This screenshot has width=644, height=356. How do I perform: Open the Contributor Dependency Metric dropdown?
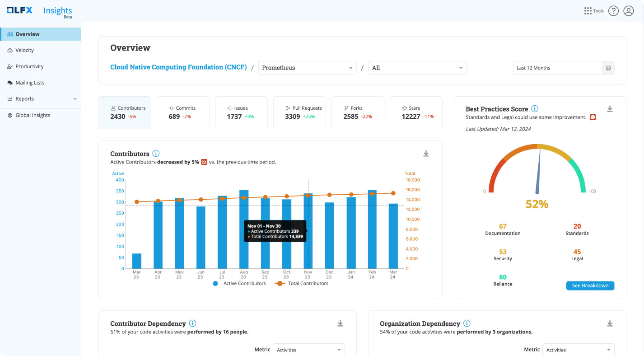click(309, 350)
